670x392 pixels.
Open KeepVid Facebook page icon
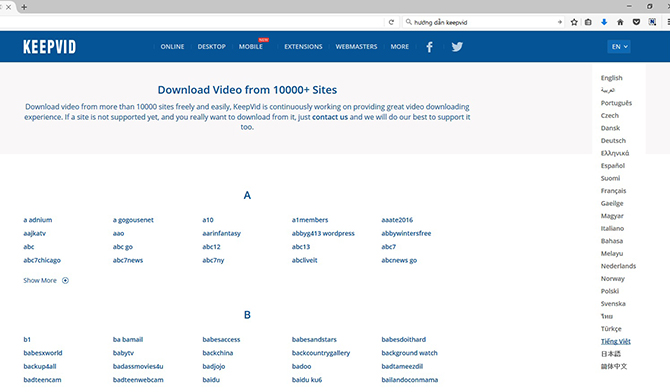tap(429, 47)
